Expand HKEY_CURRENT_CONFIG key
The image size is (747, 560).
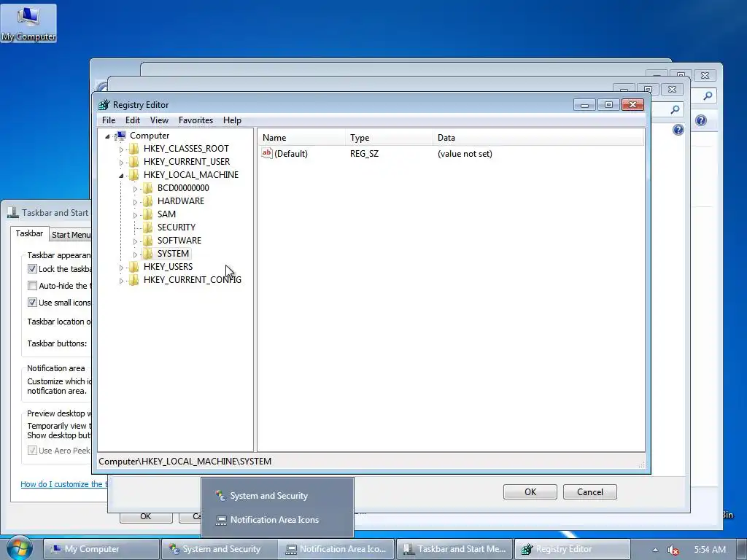pos(121,281)
